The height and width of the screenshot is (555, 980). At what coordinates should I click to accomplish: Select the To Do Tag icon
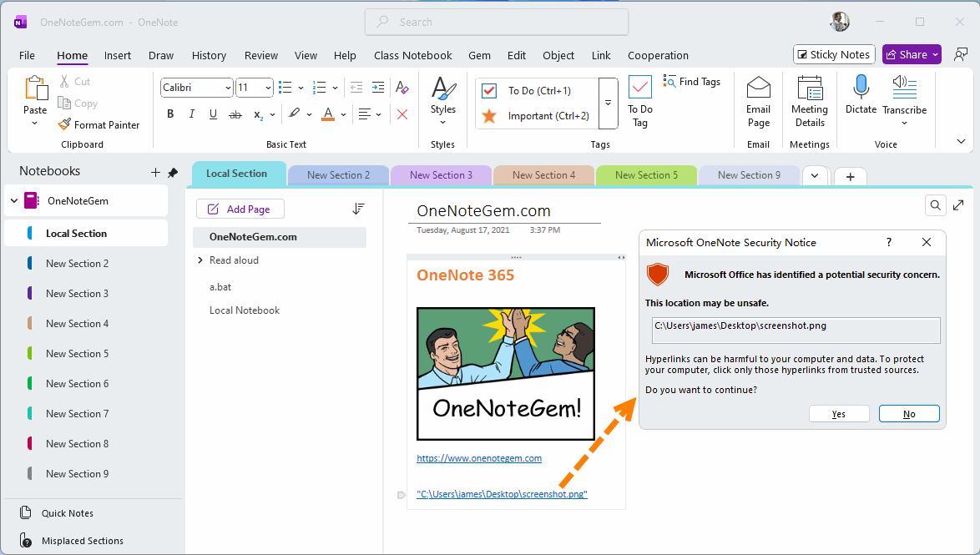pyautogui.click(x=639, y=86)
